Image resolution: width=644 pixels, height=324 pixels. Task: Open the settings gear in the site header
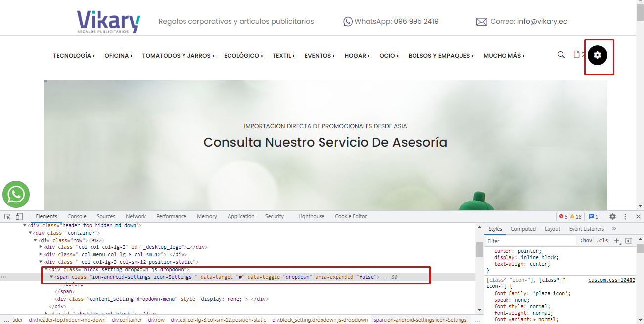tap(598, 55)
